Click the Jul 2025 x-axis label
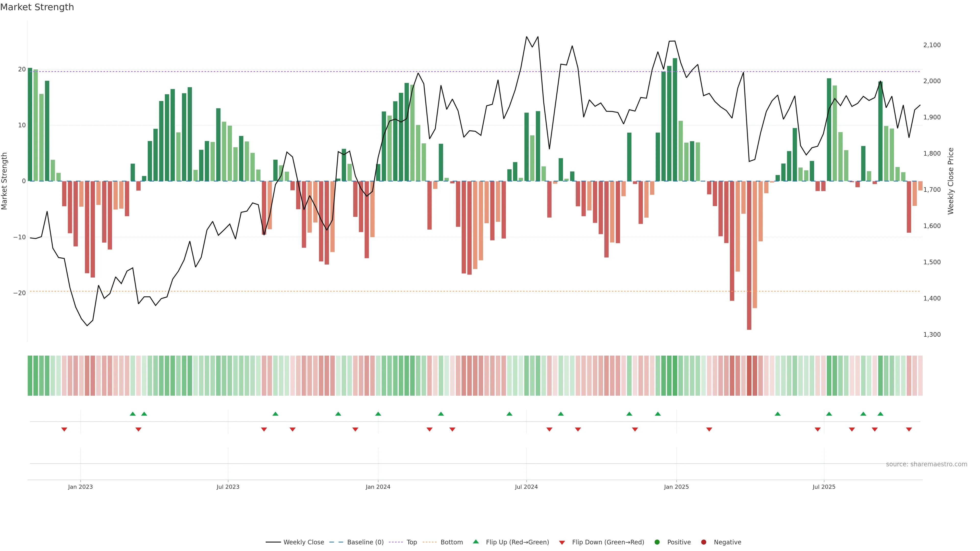The height and width of the screenshot is (551, 980). (x=824, y=487)
